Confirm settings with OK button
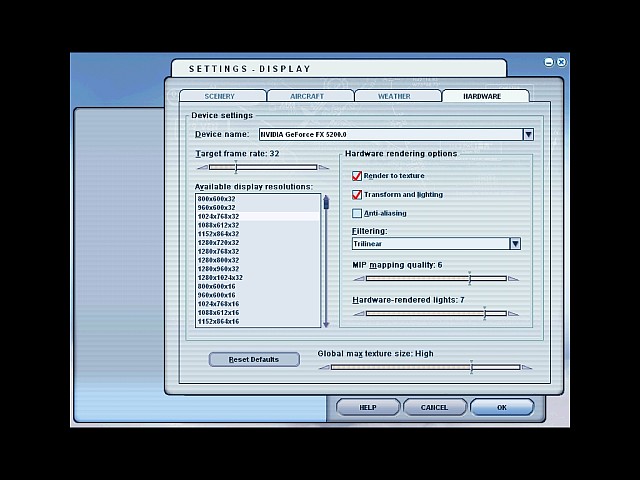The image size is (640, 480). [502, 407]
